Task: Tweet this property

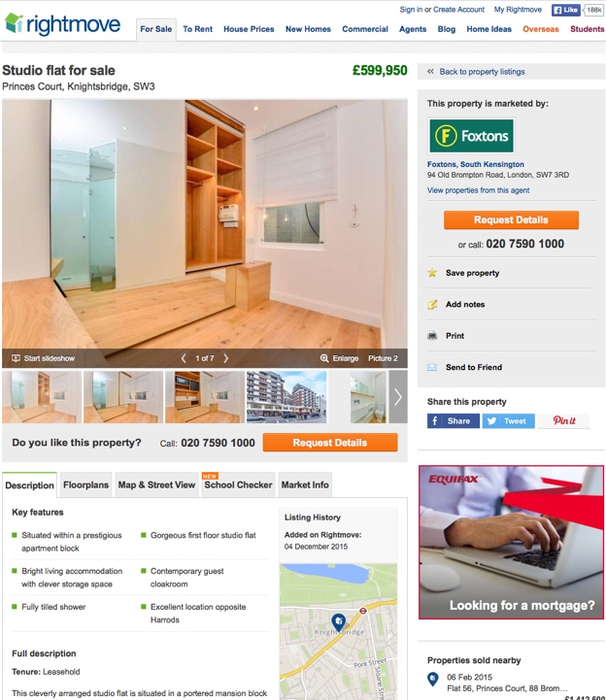Action: coord(508,421)
